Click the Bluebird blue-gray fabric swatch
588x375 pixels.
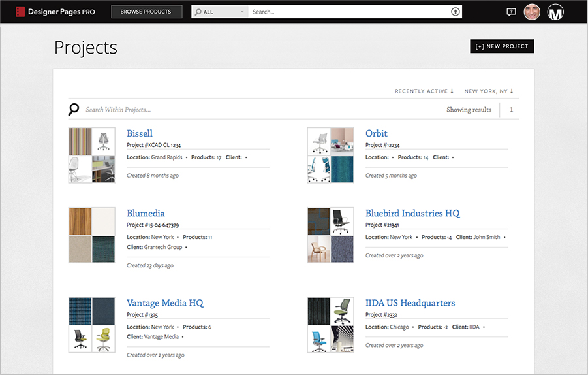pos(342,250)
